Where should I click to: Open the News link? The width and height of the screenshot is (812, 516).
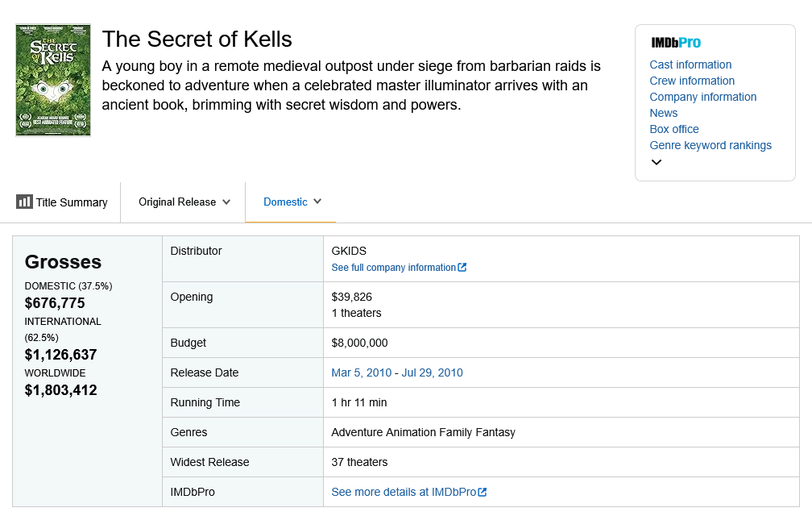click(664, 113)
